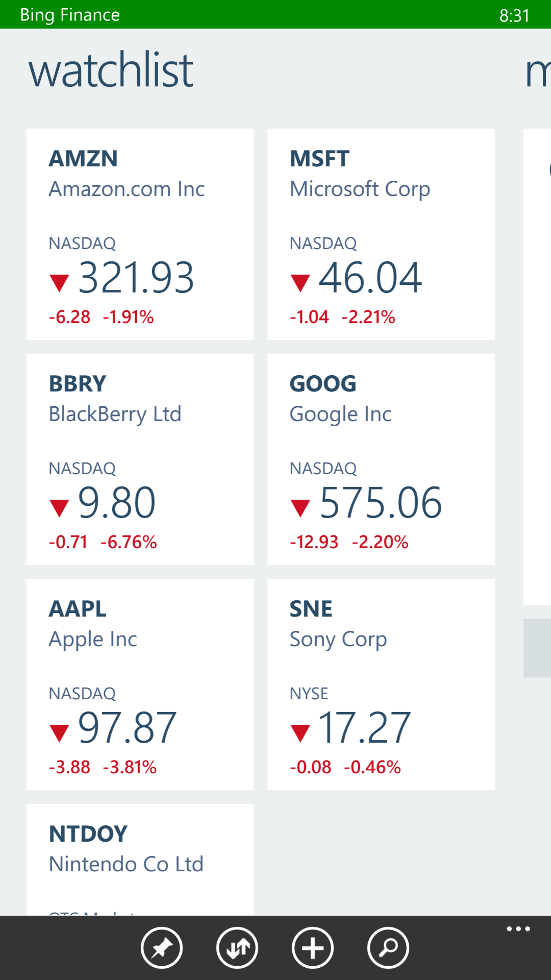551x980 pixels.
Task: Open the BBRY BlackBerry Ltd tile
Action: tap(140, 459)
